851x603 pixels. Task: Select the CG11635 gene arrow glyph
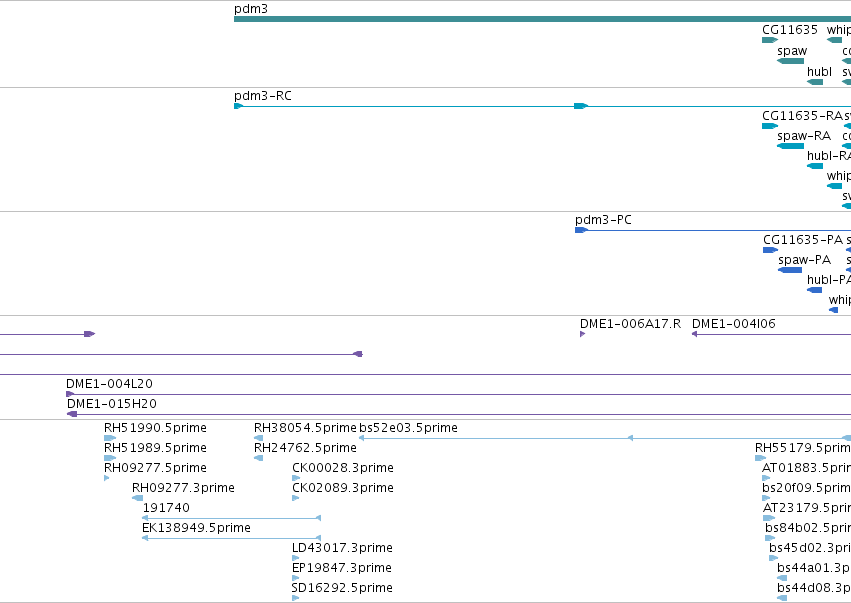[x=770, y=40]
